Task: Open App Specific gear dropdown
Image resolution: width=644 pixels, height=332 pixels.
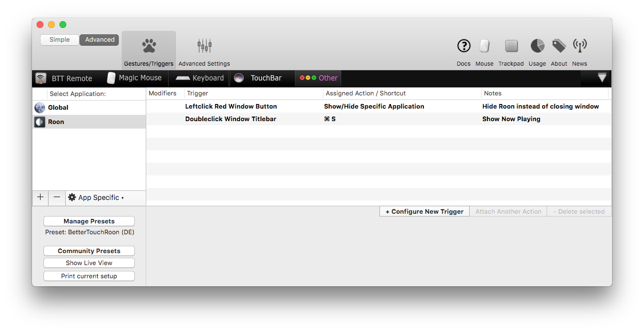Action: tap(96, 198)
